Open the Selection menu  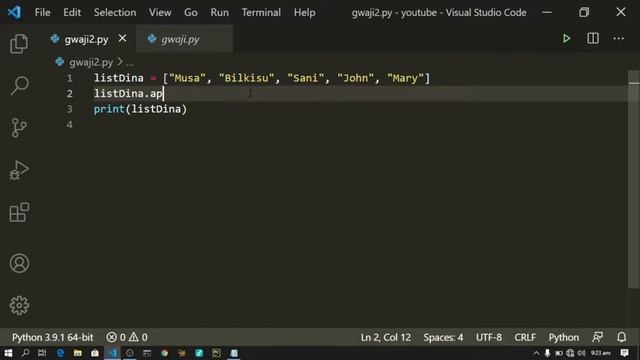pyautogui.click(x=115, y=13)
